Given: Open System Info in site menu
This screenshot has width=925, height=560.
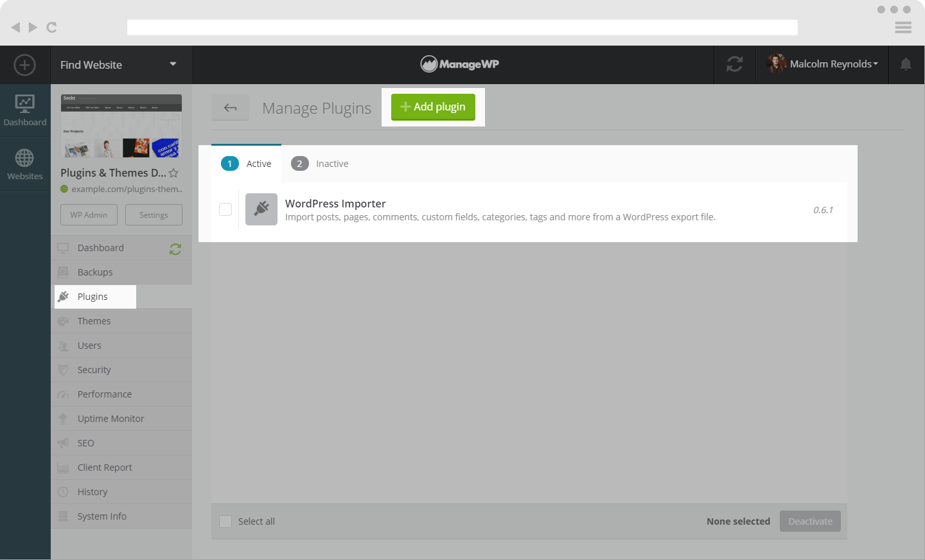Looking at the screenshot, I should pyautogui.click(x=121, y=516).
